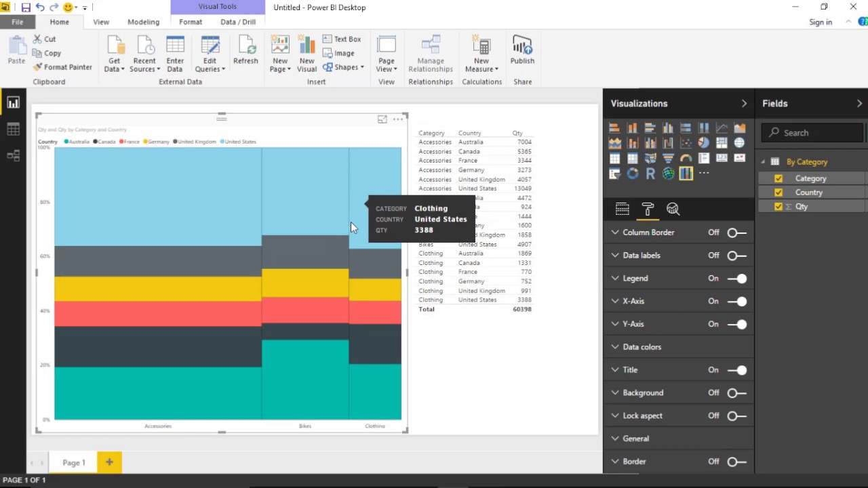Open the Recent Sources dropdown
The image size is (868, 488).
click(x=144, y=54)
